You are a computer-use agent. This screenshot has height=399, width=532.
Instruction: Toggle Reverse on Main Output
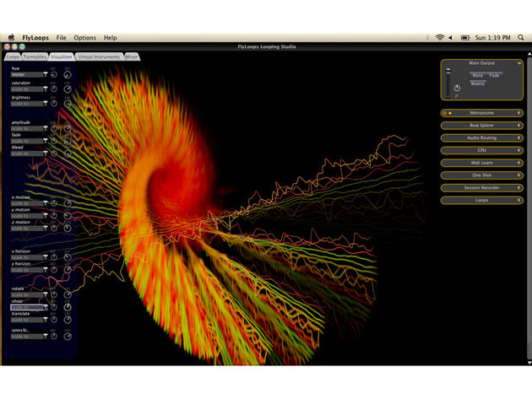[x=478, y=84]
